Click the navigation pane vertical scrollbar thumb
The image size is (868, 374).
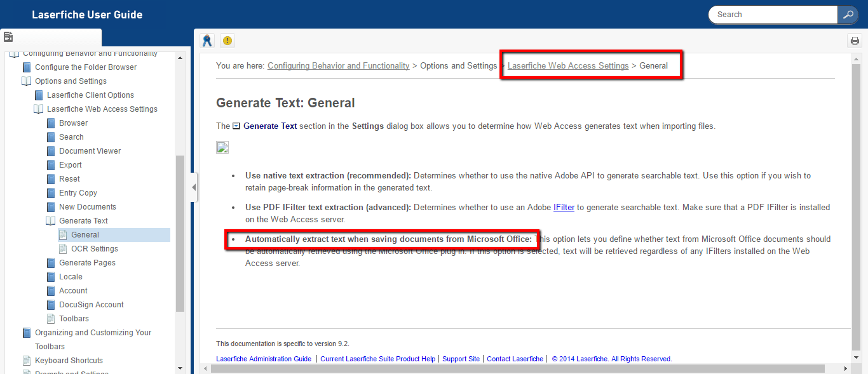[180, 234]
